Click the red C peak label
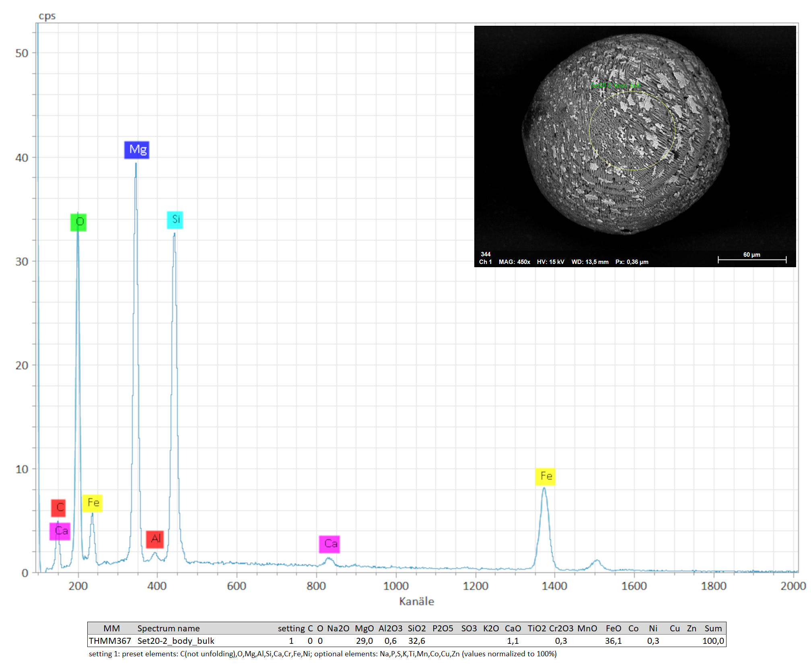The image size is (811, 672). [58, 507]
